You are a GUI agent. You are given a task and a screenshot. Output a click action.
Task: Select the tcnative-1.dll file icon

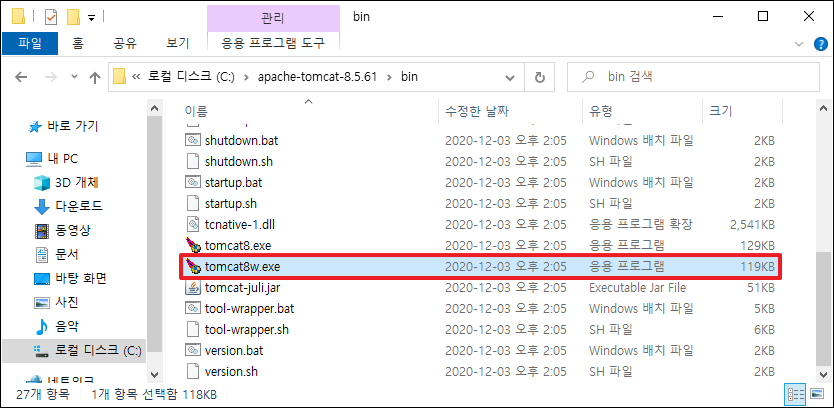tap(192, 224)
